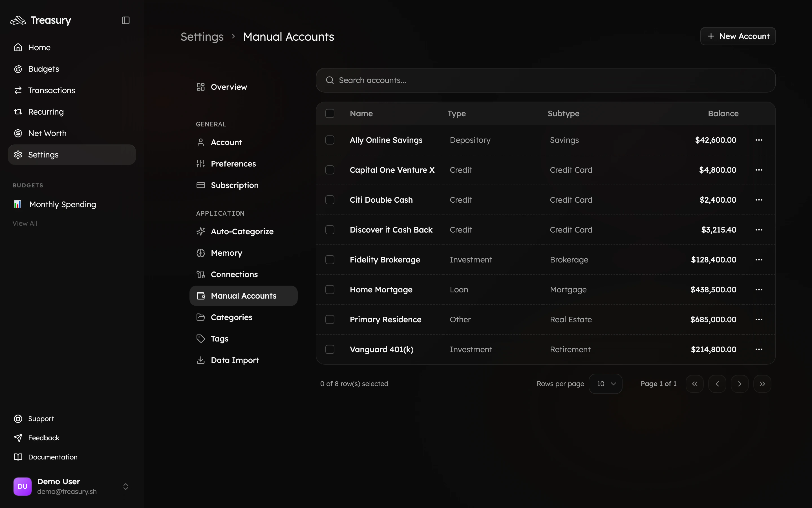Click the search magnifier icon
The width and height of the screenshot is (812, 508).
coord(330,80)
